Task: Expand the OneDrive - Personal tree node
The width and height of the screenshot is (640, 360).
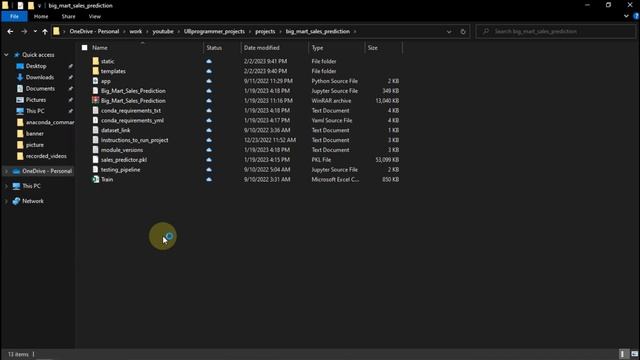Action: click(6, 171)
